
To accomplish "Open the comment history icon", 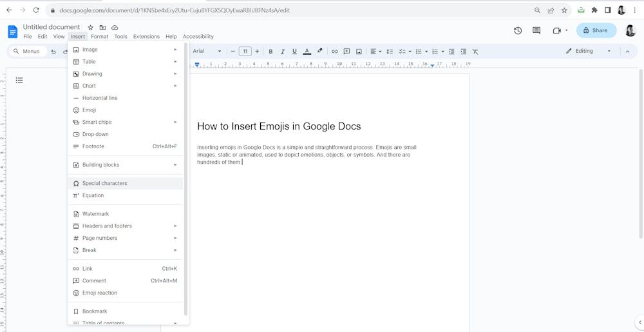I will click(x=536, y=30).
